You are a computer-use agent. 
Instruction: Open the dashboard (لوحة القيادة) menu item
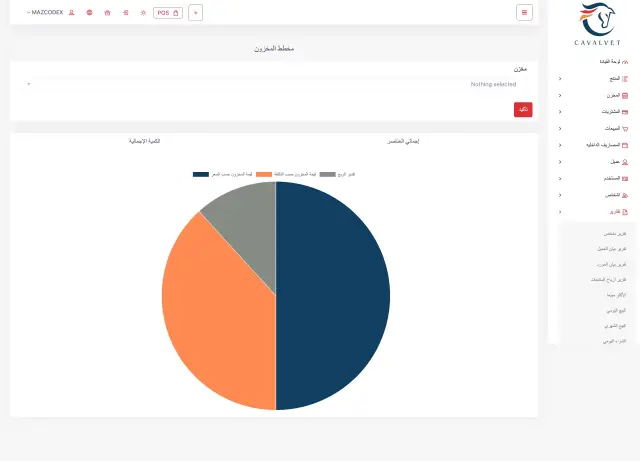[610, 62]
